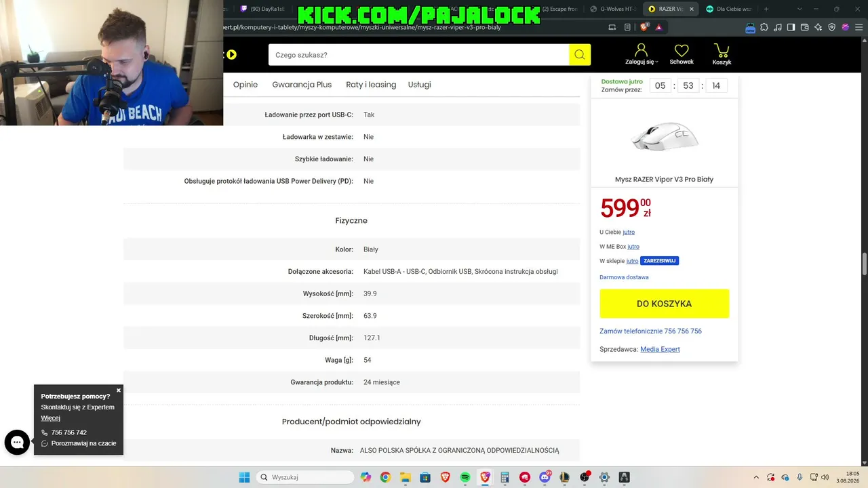Add product with DO KOSZYKA button

pyautogui.click(x=665, y=304)
